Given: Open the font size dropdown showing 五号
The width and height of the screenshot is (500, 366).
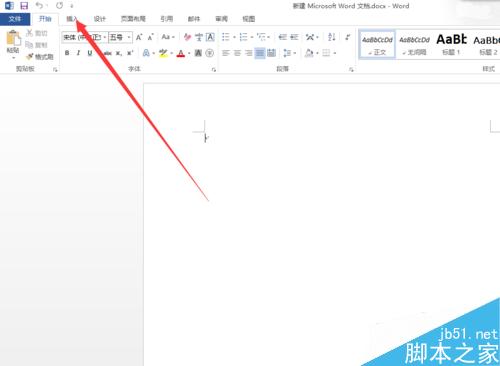Looking at the screenshot, I should click(x=129, y=37).
